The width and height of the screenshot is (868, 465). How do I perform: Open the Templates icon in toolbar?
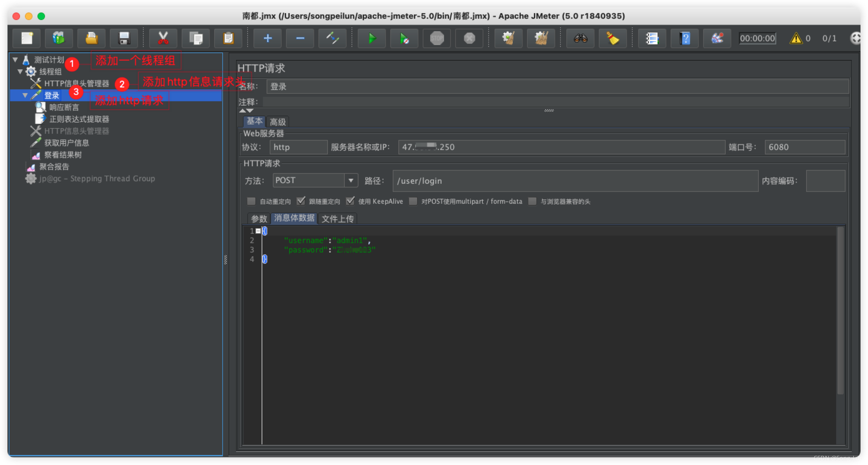[59, 38]
